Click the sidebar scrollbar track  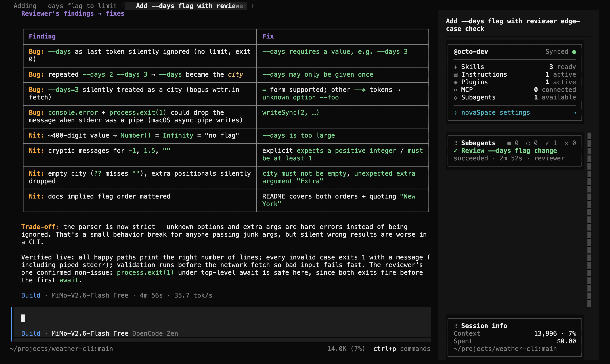point(589,219)
